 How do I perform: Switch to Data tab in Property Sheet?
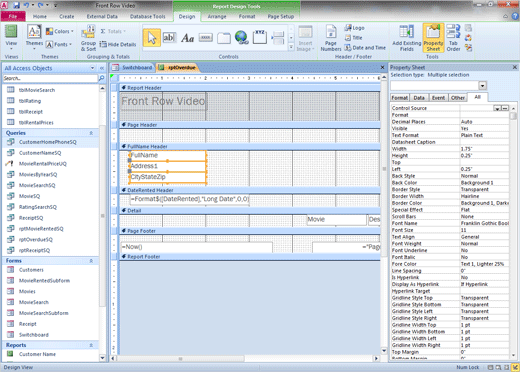419,98
